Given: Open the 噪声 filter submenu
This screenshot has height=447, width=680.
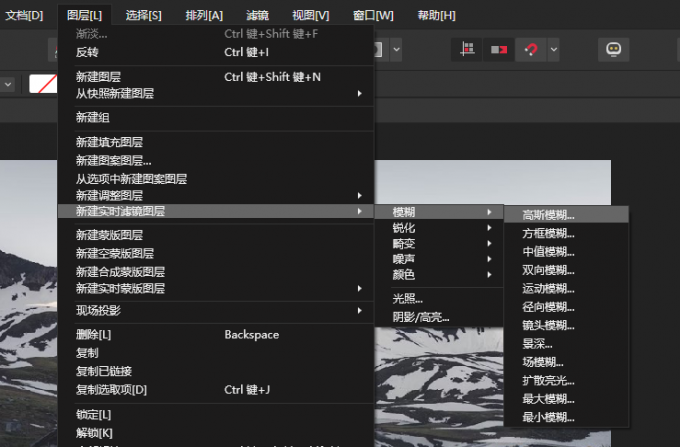Looking at the screenshot, I should [439, 259].
